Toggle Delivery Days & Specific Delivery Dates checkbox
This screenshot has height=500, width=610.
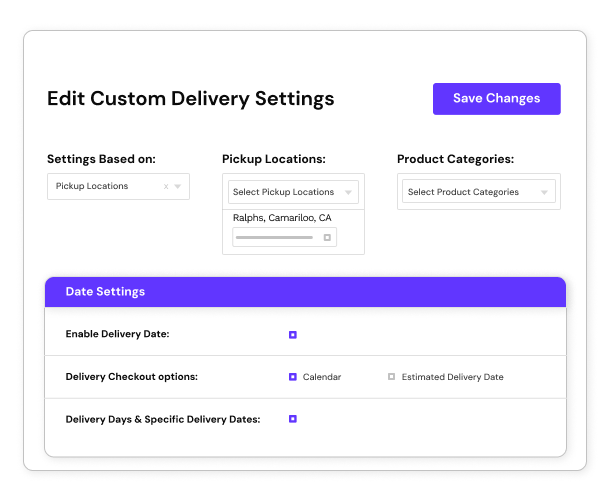(x=293, y=419)
